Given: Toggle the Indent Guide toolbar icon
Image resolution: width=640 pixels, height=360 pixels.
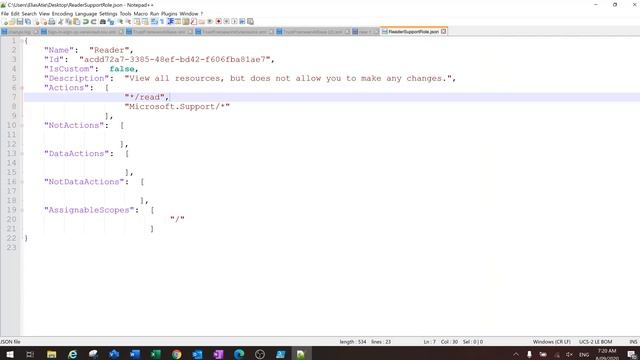Looking at the screenshot, I should pos(171,22).
